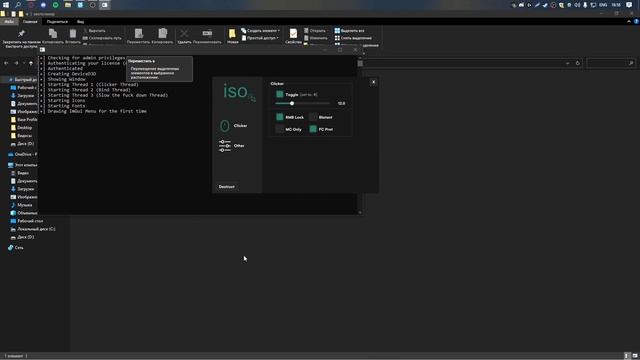Open the File (Файл) ribbon tab
The width and height of the screenshot is (640, 360).
tap(9, 22)
